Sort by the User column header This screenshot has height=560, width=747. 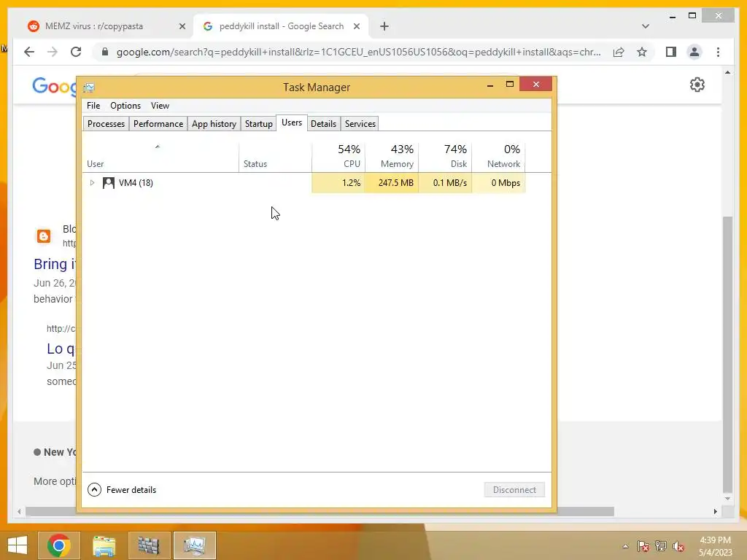(x=160, y=157)
